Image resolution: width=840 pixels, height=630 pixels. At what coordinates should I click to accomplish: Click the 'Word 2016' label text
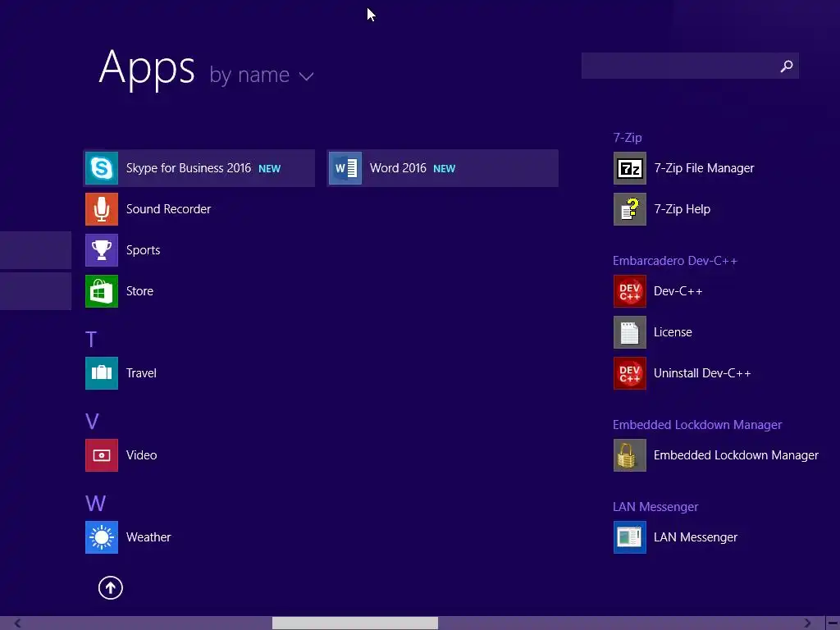(398, 168)
